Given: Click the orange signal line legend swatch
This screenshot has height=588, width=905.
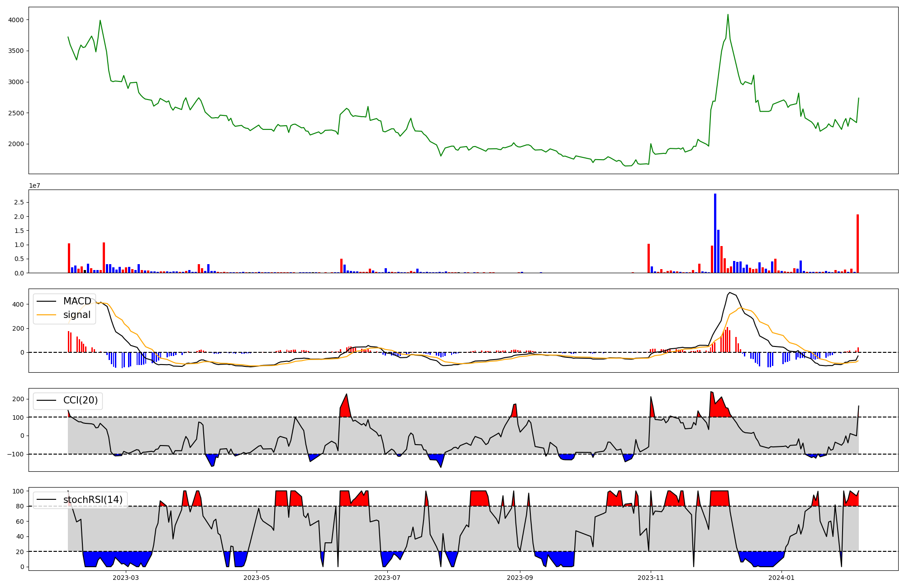Looking at the screenshot, I should tap(47, 315).
